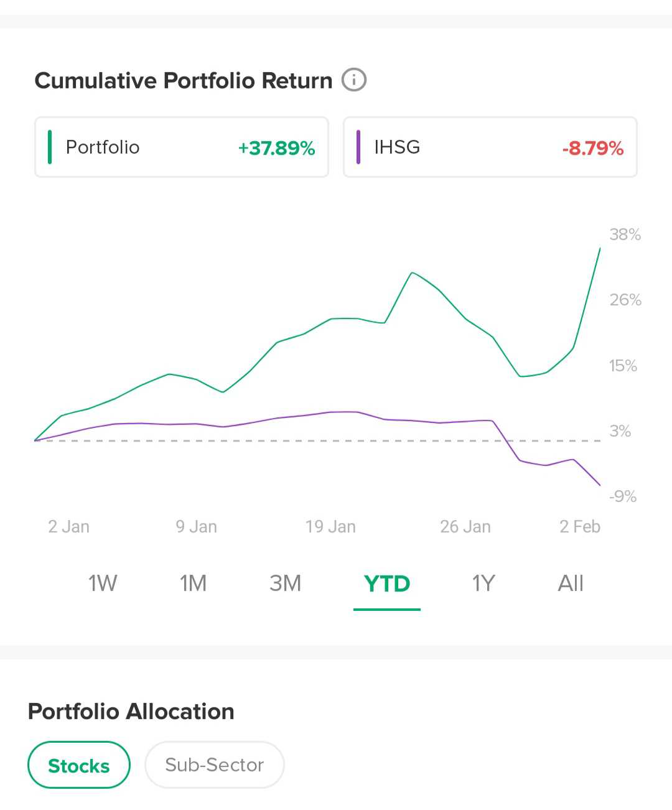This screenshot has height=810, width=672.
Task: Tap the purple IHSG color indicator
Action: click(358, 147)
